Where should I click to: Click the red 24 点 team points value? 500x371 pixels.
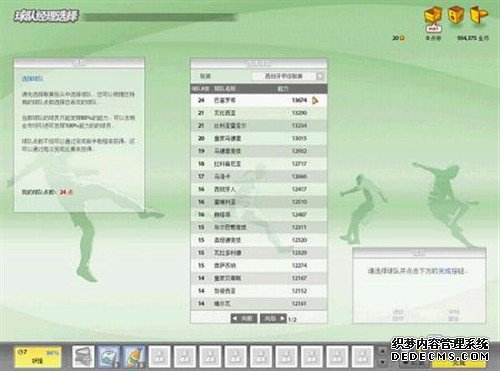point(66,192)
